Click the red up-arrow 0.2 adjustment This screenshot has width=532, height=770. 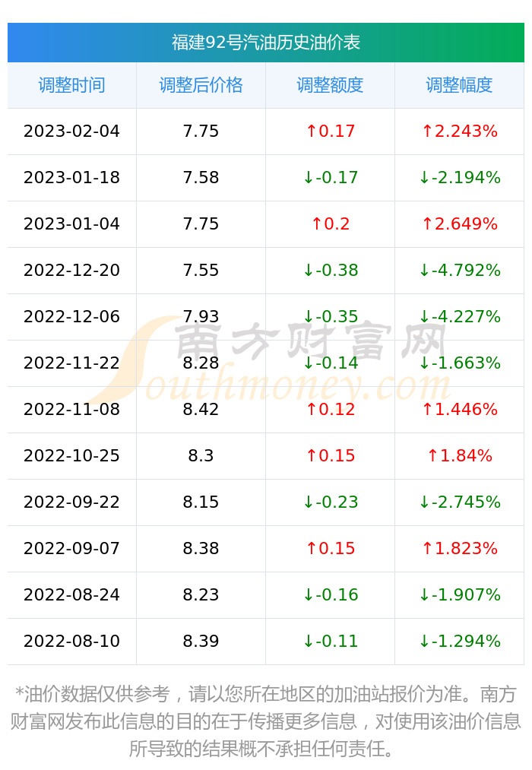[331, 224]
